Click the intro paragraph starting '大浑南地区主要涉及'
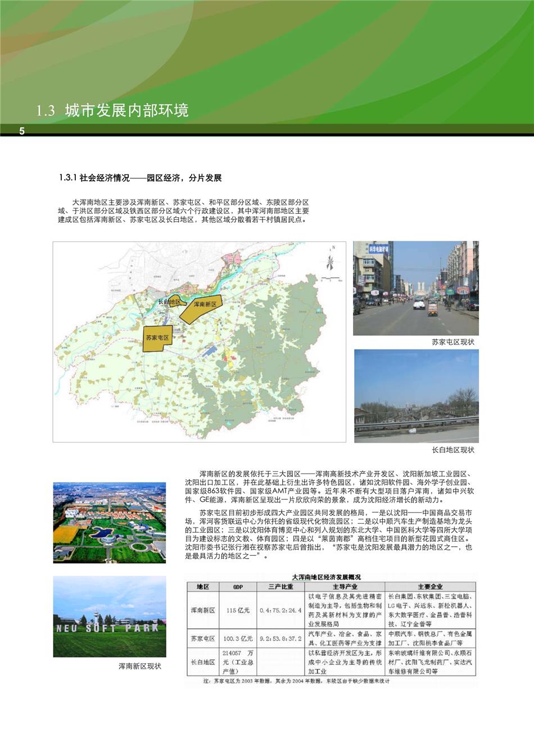 click(183, 211)
